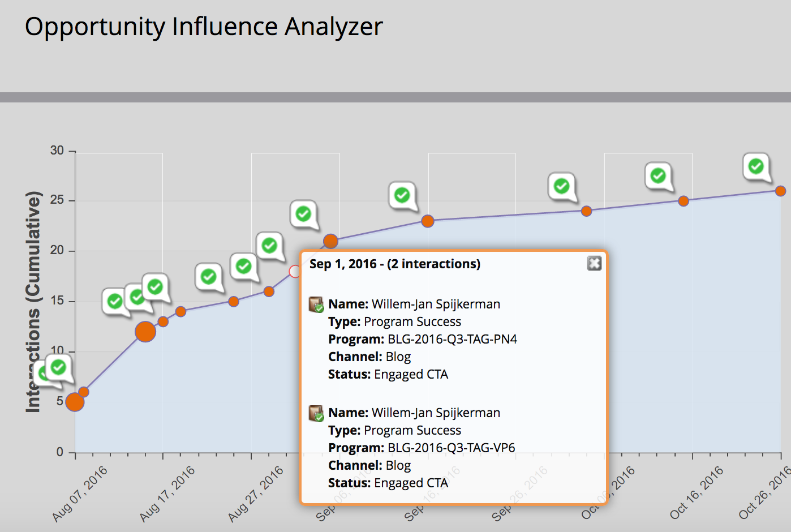Click the large orange data point at 5 interactions
Screen dimensions: 791x532
click(x=75, y=402)
